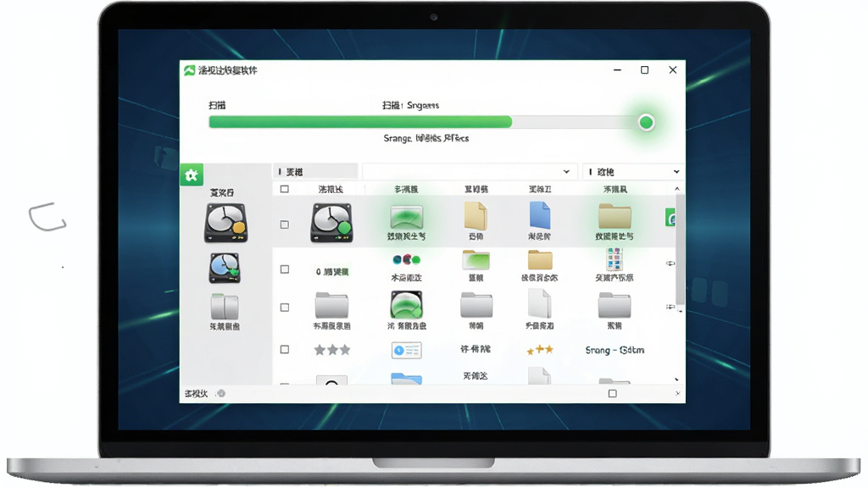Open the colorful list document in row two
The width and height of the screenshot is (868, 488).
(615, 259)
